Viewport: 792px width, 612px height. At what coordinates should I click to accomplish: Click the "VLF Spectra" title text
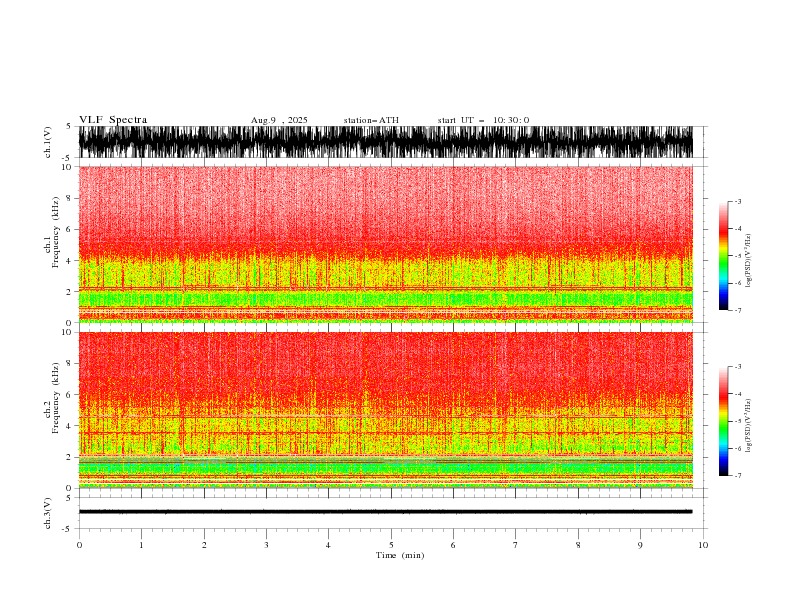pyautogui.click(x=113, y=120)
